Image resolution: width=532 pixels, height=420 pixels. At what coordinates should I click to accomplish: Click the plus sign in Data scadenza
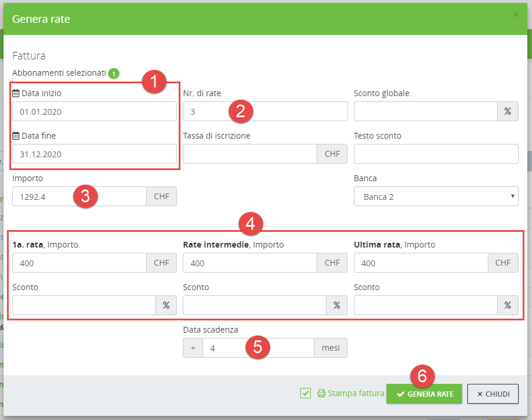click(x=193, y=348)
